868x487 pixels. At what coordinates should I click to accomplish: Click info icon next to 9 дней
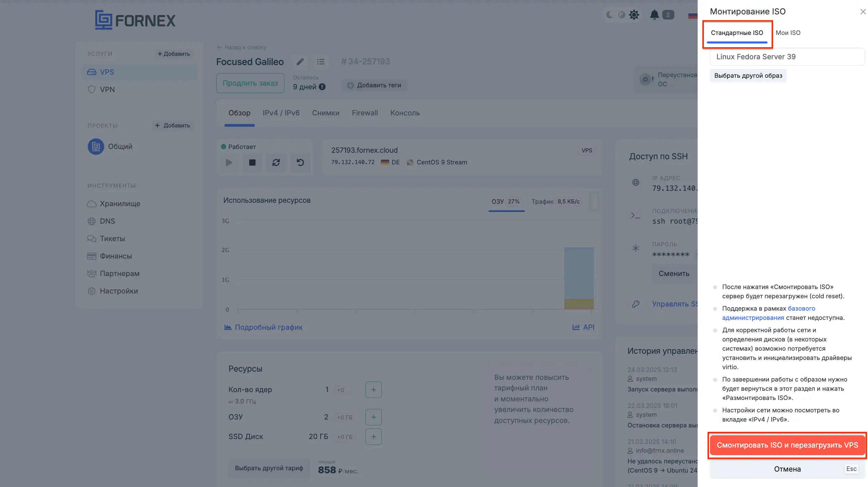[322, 87]
